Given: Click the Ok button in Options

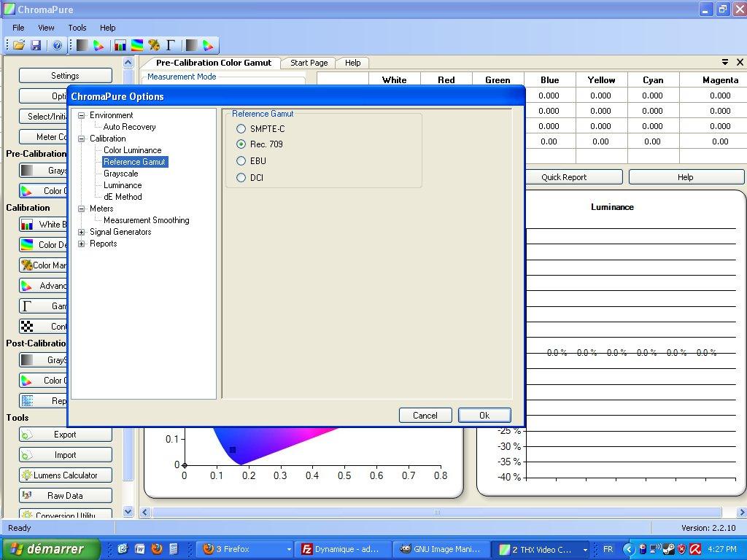Looking at the screenshot, I should point(484,415).
